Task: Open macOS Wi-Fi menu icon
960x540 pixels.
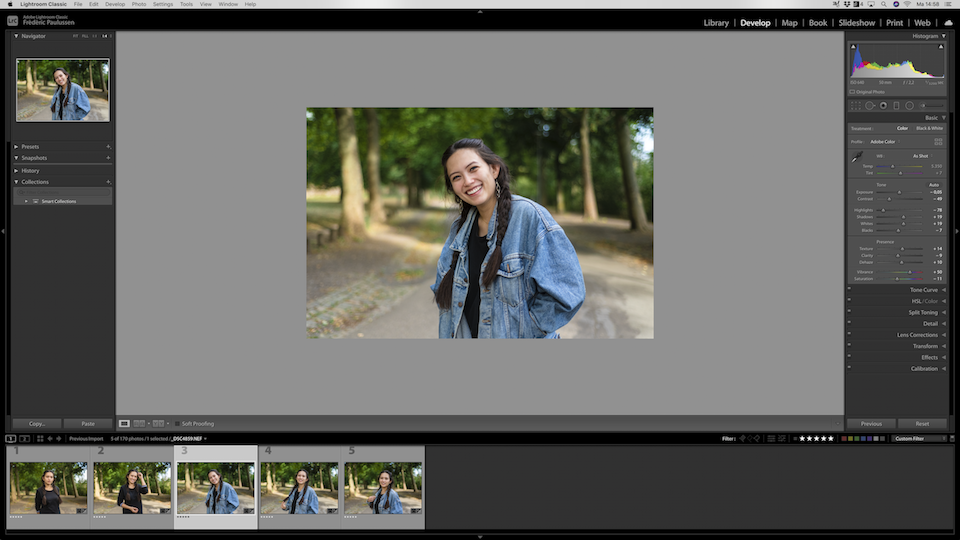Action: click(907, 4)
